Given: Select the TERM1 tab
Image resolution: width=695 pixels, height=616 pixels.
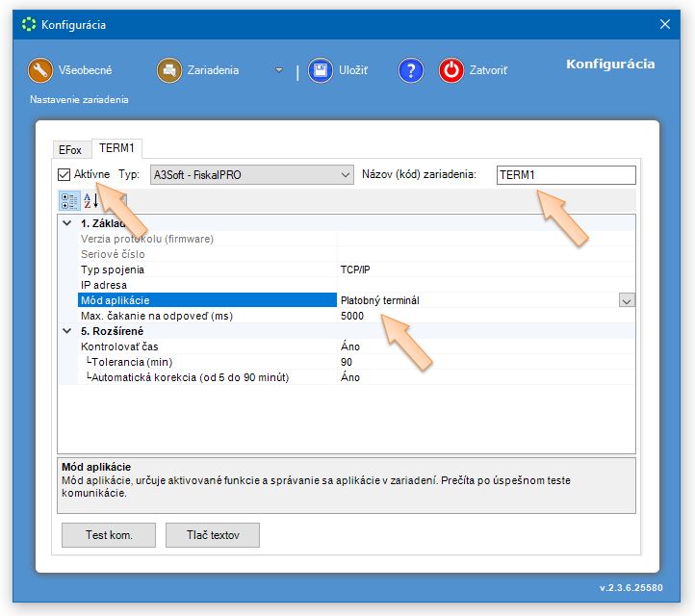Looking at the screenshot, I should (x=117, y=148).
